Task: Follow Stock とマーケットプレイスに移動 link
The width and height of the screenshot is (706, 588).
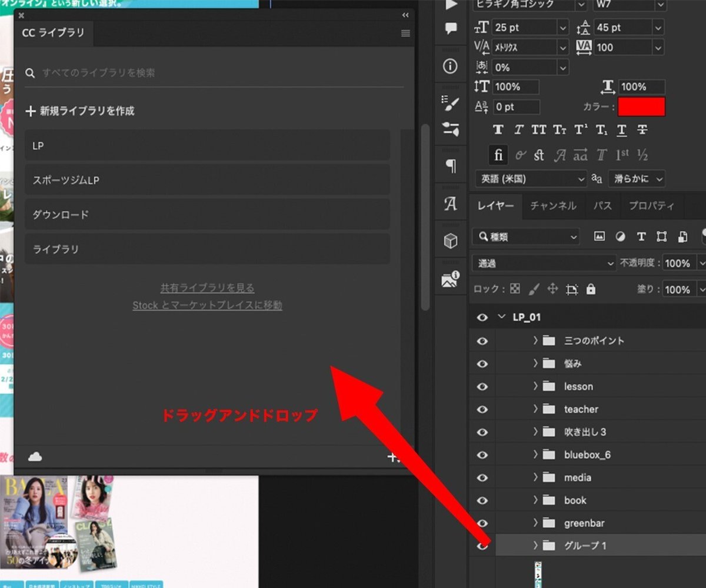Action: click(207, 305)
